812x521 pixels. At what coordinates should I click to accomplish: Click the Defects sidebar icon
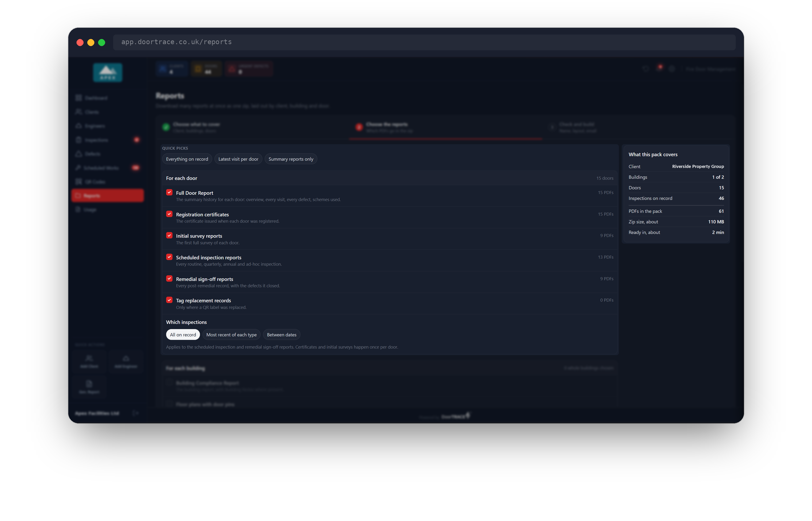[x=79, y=154]
